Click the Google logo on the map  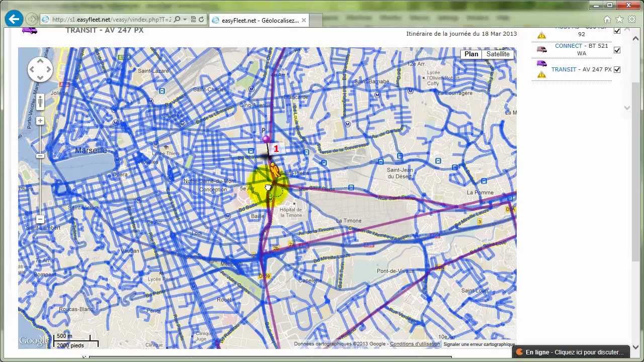click(34, 341)
